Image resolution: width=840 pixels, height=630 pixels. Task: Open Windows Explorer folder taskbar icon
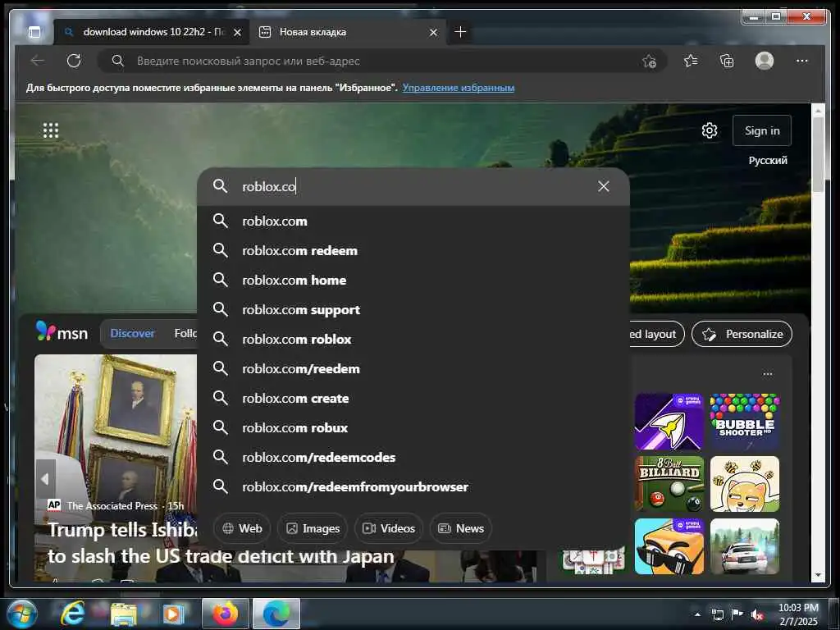click(x=124, y=614)
